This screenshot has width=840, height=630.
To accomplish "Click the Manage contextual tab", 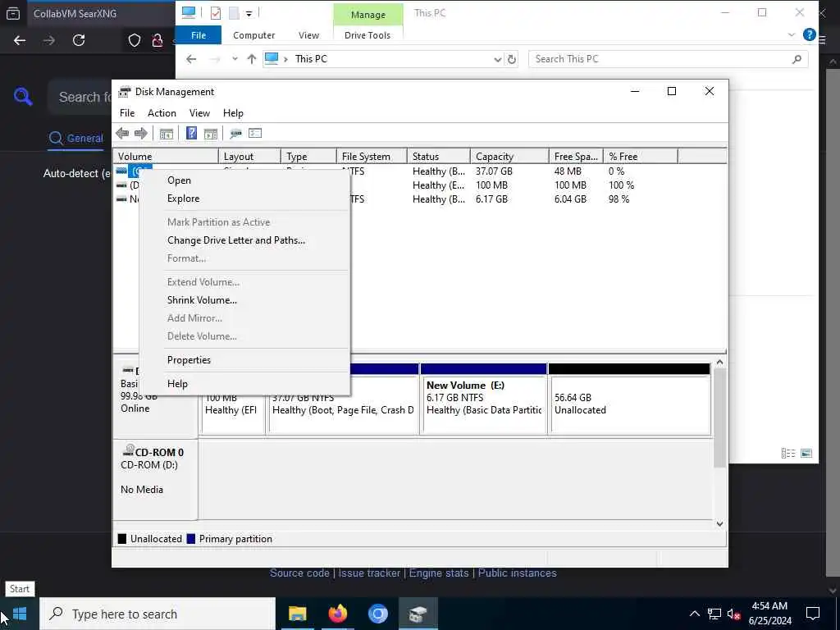I will (368, 15).
